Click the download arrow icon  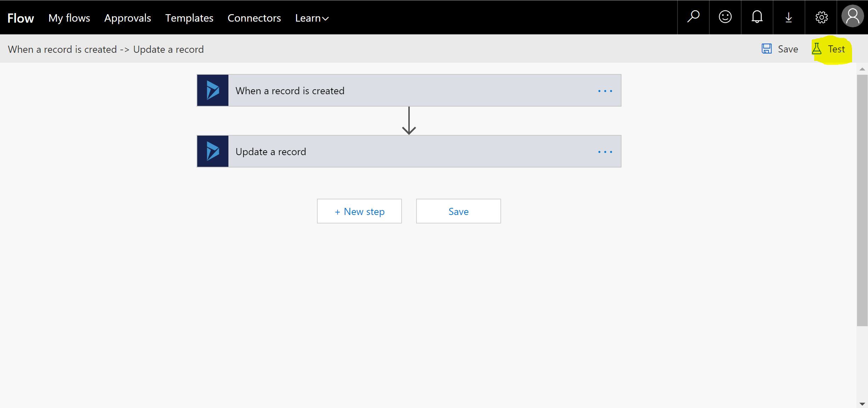(x=789, y=17)
